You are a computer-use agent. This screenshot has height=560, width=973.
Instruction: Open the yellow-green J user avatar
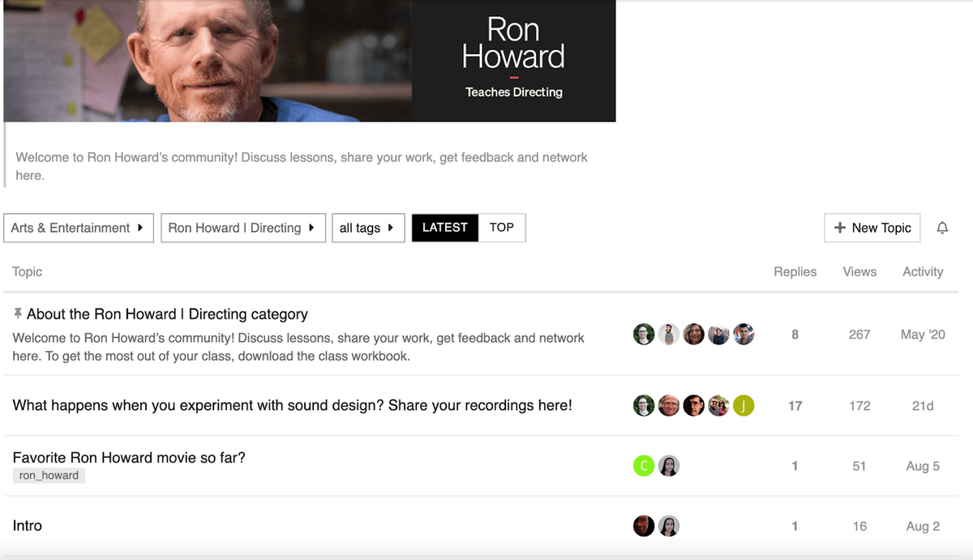point(744,405)
